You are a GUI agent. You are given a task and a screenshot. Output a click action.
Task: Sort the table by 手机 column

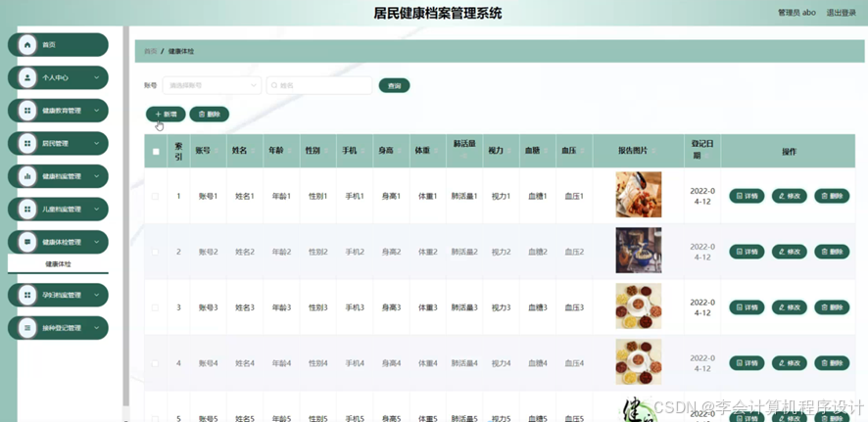click(362, 151)
